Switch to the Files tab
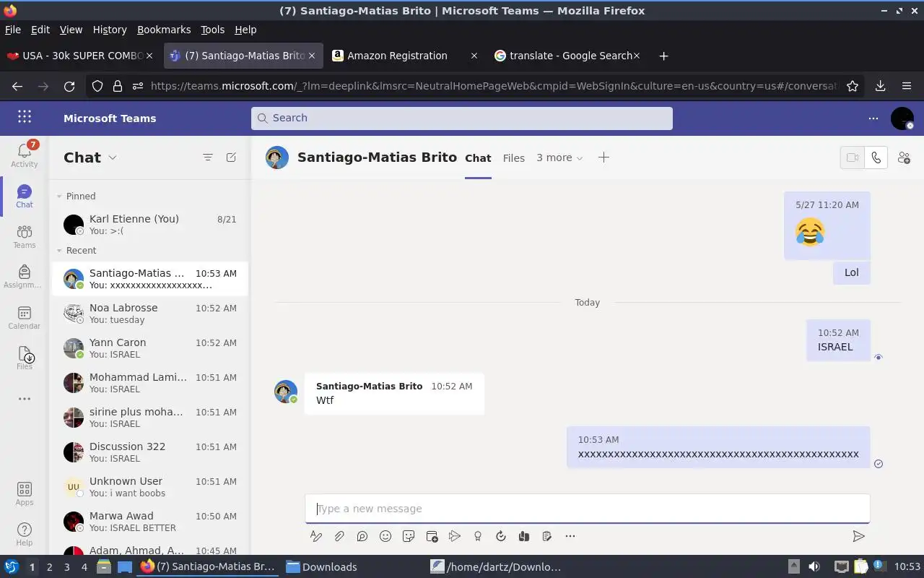924x578 pixels. 514,158
